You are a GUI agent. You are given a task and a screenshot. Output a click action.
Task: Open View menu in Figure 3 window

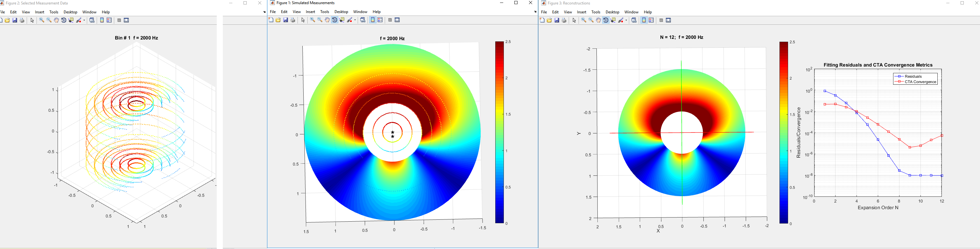[568, 12]
